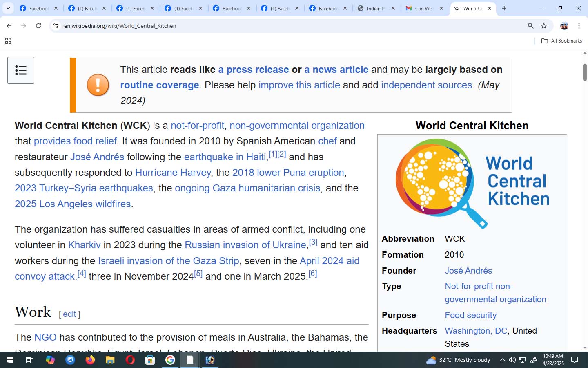The height and width of the screenshot is (368, 588).
Task: Click the browser forward arrow
Action: tap(24, 26)
